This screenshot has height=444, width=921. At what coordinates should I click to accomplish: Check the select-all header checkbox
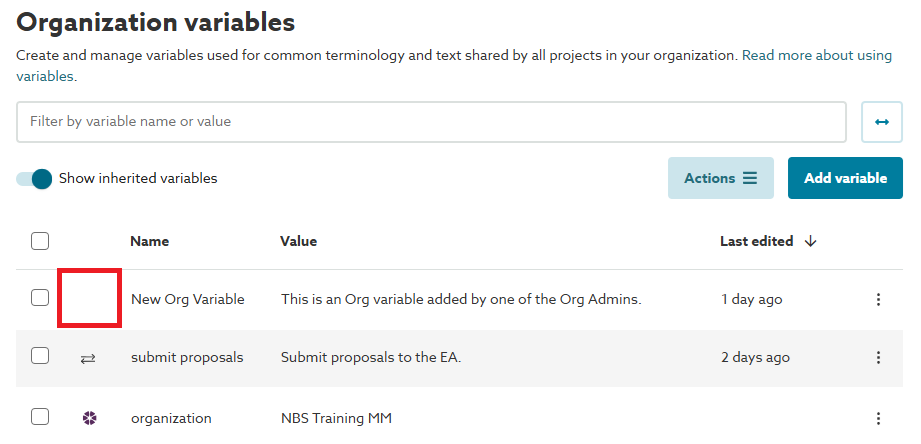point(40,241)
